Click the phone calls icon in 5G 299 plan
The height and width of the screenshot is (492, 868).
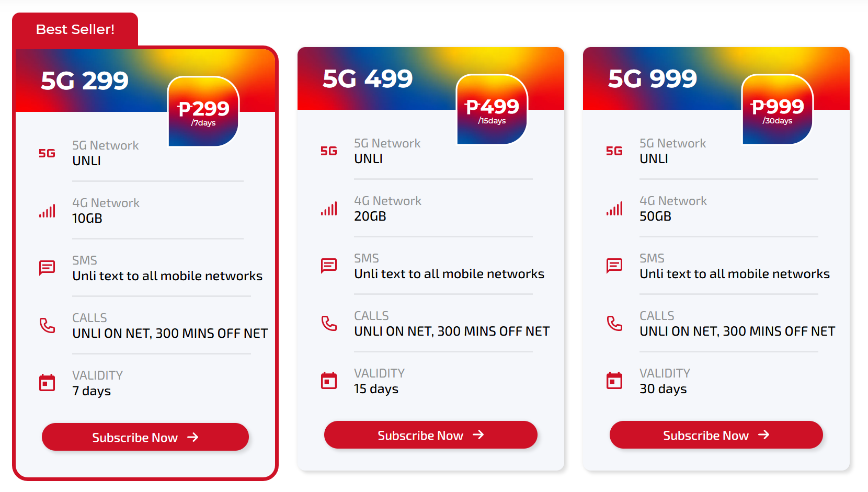47,325
